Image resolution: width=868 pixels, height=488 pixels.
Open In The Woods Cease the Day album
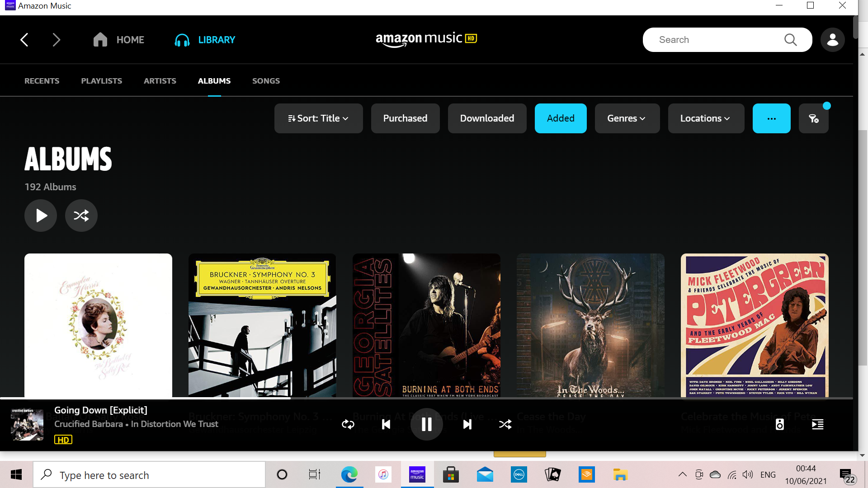tap(590, 325)
